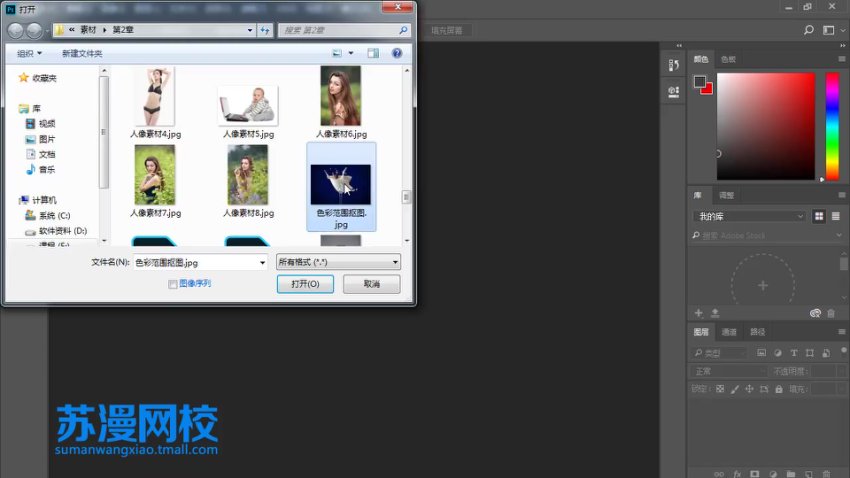Viewport: 850px width, 478px height.
Task: Click the workspace switcher icon in Photoshop
Action: [x=828, y=30]
